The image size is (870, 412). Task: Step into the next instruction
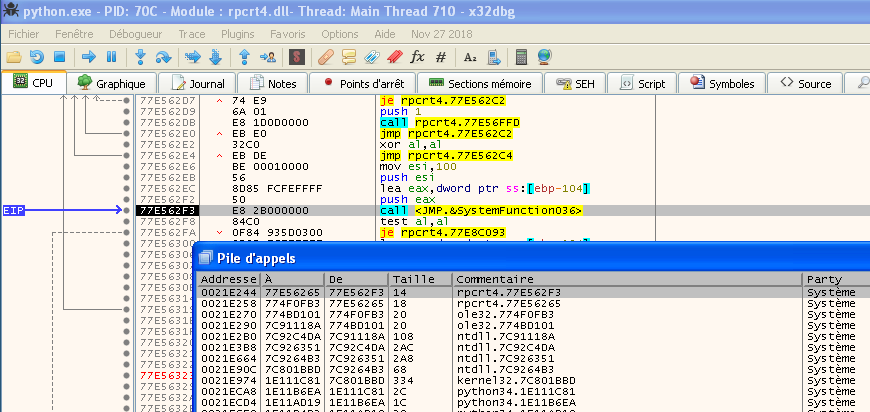pyautogui.click(x=140, y=57)
